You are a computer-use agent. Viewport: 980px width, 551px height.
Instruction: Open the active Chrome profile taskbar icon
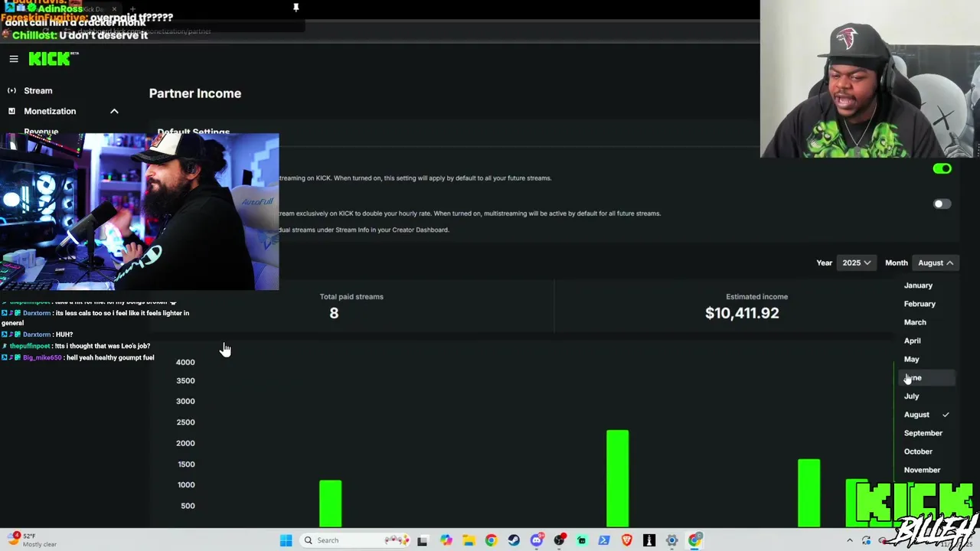[694, 540]
